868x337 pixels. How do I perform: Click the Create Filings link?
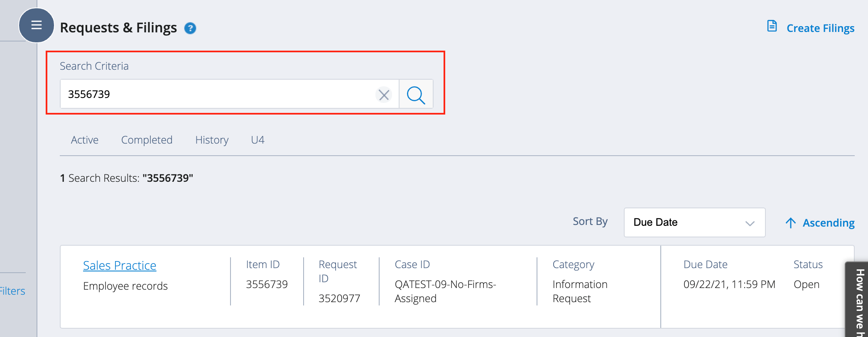tap(820, 28)
